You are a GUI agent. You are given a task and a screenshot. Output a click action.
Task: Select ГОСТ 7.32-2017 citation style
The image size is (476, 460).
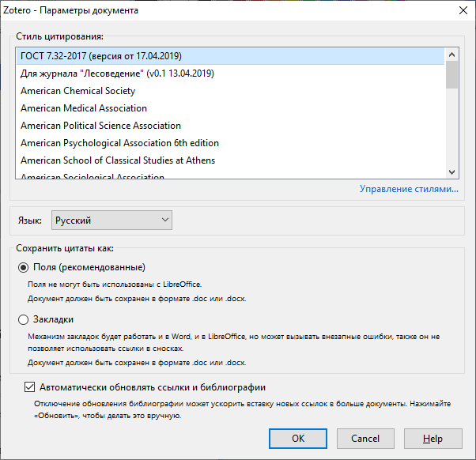(x=230, y=56)
